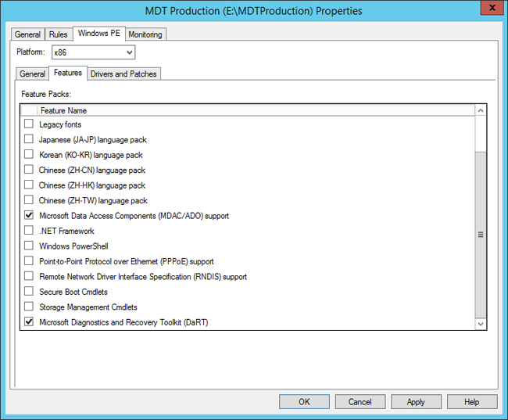Cancel the properties dialog

click(x=360, y=401)
